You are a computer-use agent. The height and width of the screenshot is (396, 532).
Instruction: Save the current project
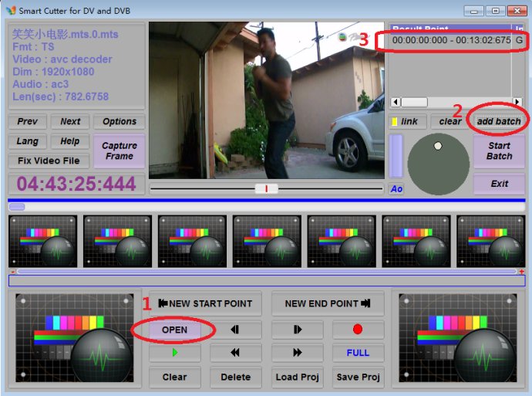pyautogui.click(x=358, y=377)
